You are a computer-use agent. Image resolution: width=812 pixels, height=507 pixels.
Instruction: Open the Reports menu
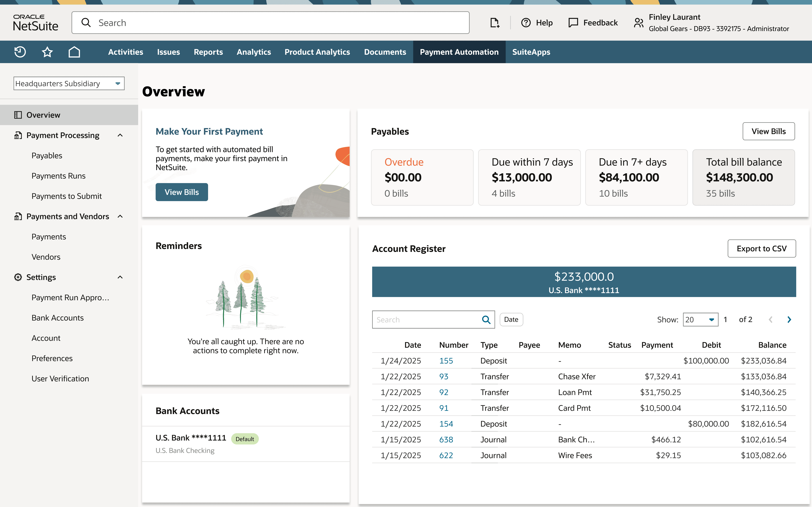tap(208, 52)
